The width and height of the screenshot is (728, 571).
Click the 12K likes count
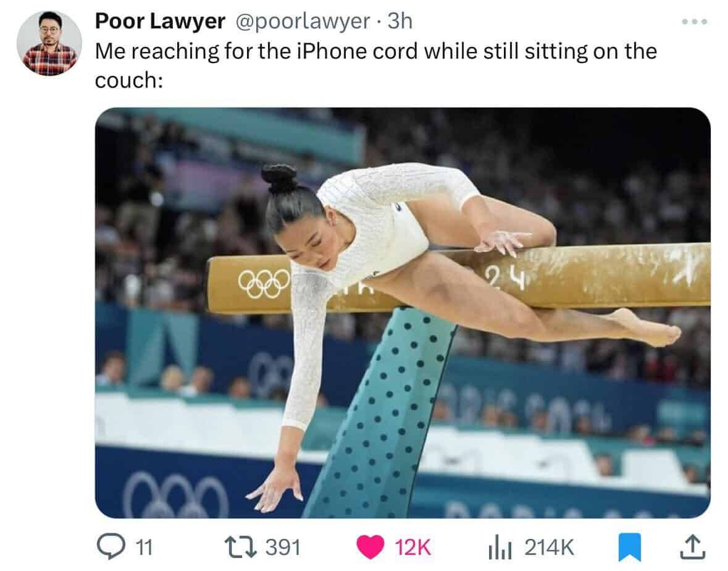click(x=412, y=548)
